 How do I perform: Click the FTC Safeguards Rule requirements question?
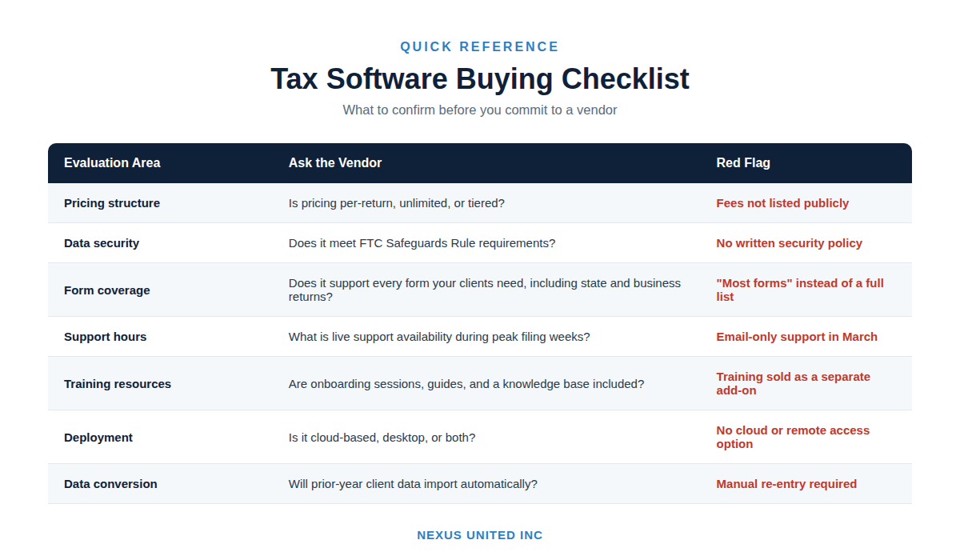click(422, 243)
